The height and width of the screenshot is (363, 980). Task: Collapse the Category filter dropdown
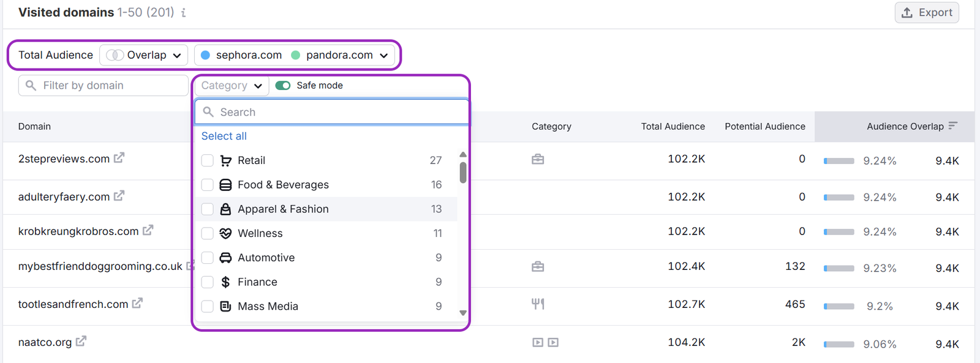tap(232, 86)
